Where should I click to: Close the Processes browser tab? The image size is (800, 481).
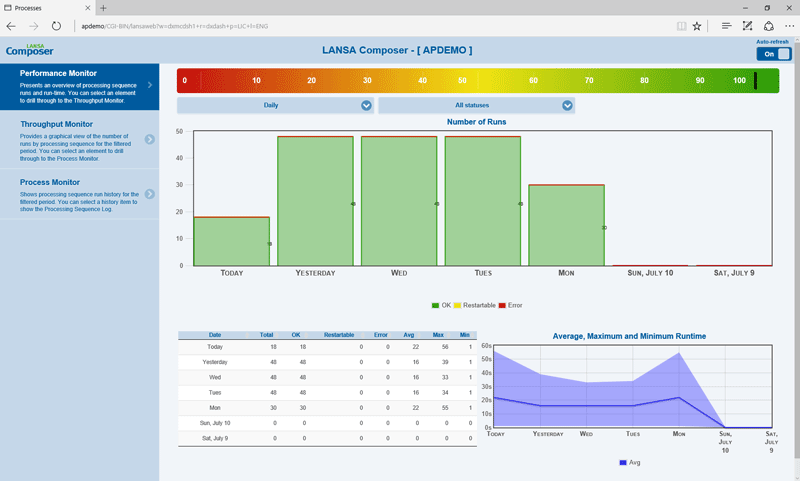coord(87,8)
